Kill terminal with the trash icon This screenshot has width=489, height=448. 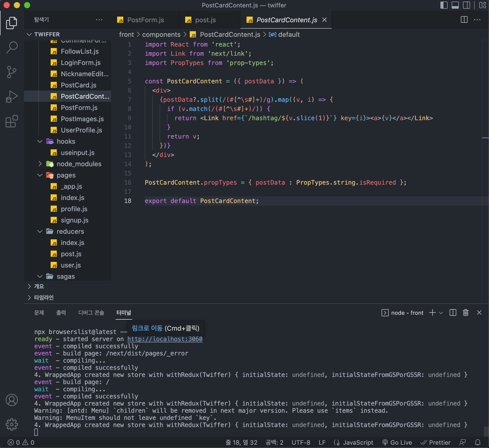465,312
